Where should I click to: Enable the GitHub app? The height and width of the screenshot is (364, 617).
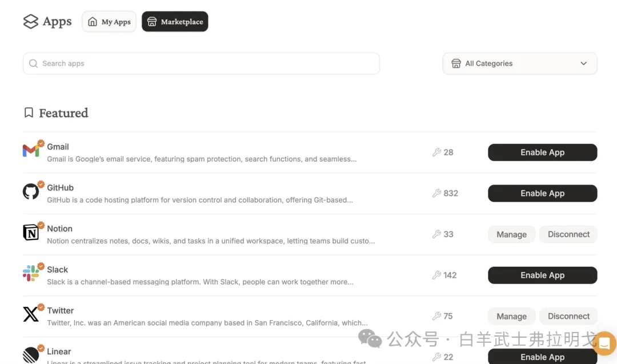tap(542, 193)
